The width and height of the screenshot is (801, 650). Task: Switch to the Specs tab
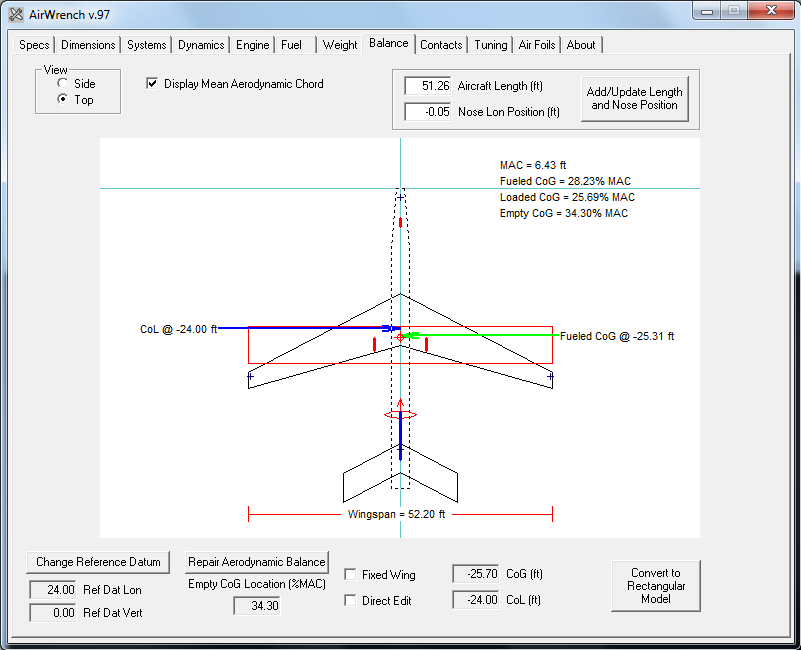[x=34, y=44]
